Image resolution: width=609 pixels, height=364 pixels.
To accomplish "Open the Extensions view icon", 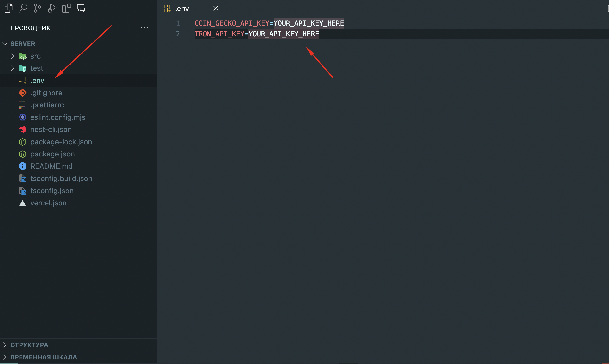I will pyautogui.click(x=66, y=8).
